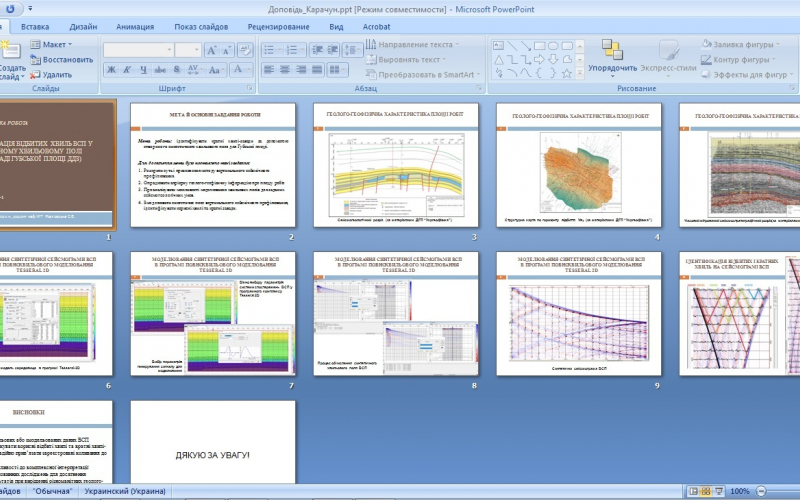The width and height of the screenshot is (800, 500).
Task: Open font color A dropdown
Action: point(241,70)
